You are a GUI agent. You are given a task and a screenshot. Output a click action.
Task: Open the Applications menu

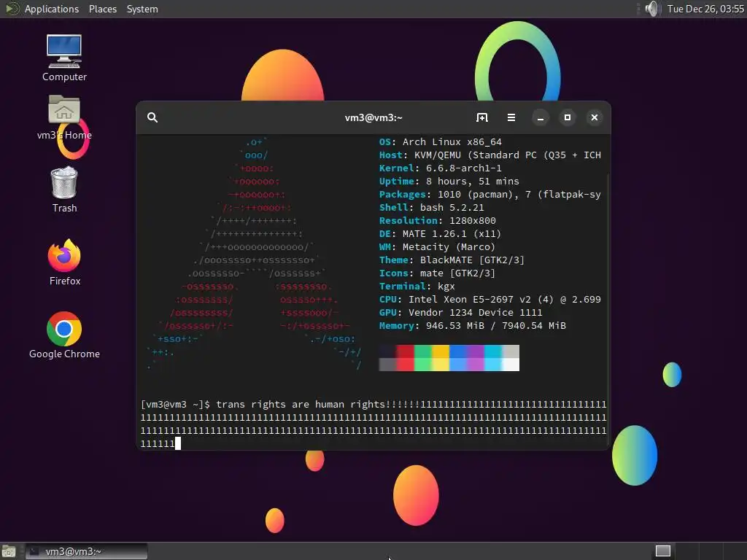pos(52,9)
